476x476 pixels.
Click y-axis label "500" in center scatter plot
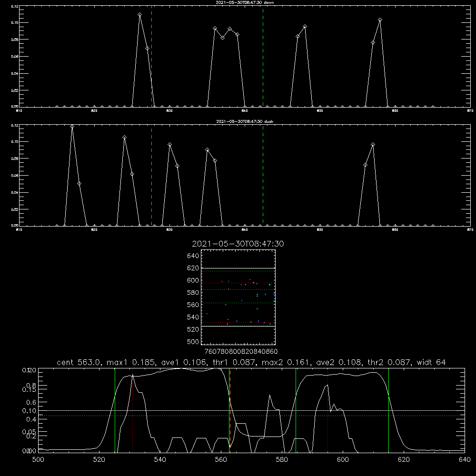pos(193,341)
